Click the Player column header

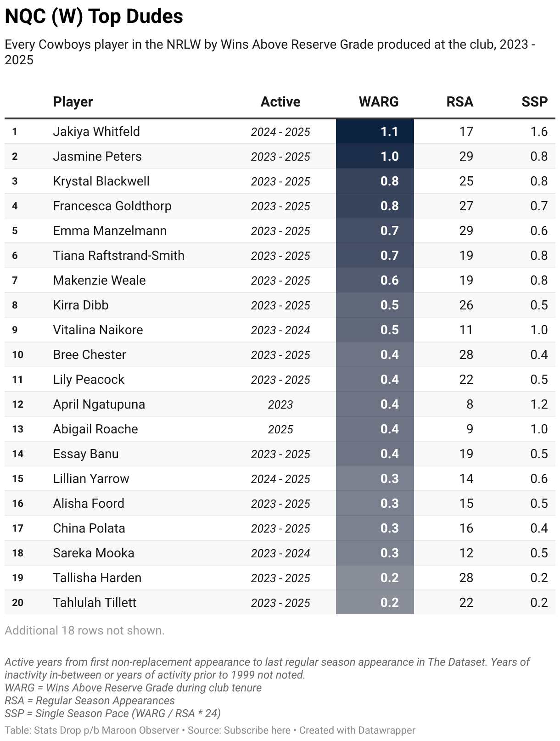pos(73,102)
